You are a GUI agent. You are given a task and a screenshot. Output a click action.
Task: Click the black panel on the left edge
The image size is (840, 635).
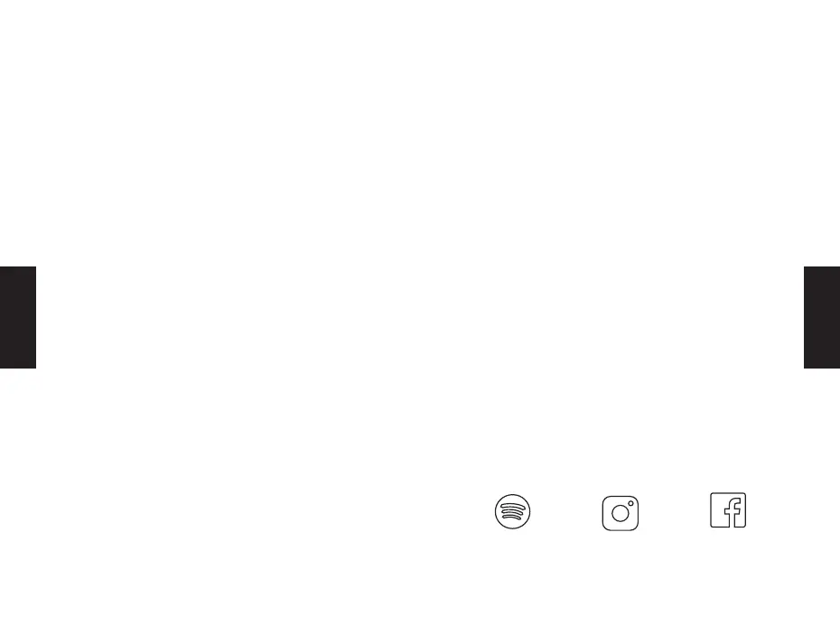click(x=17, y=317)
